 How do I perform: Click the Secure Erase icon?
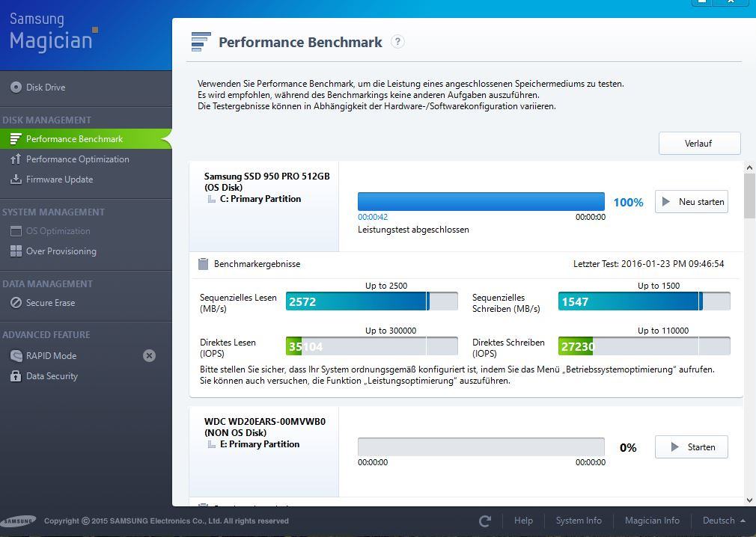[x=16, y=302]
